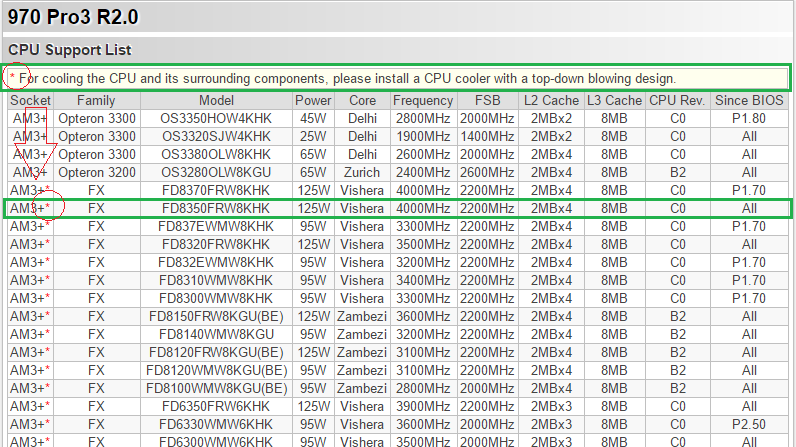The height and width of the screenshot is (447, 796).
Task: Select model FD832EWMW8KHK cell
Action: click(x=216, y=262)
